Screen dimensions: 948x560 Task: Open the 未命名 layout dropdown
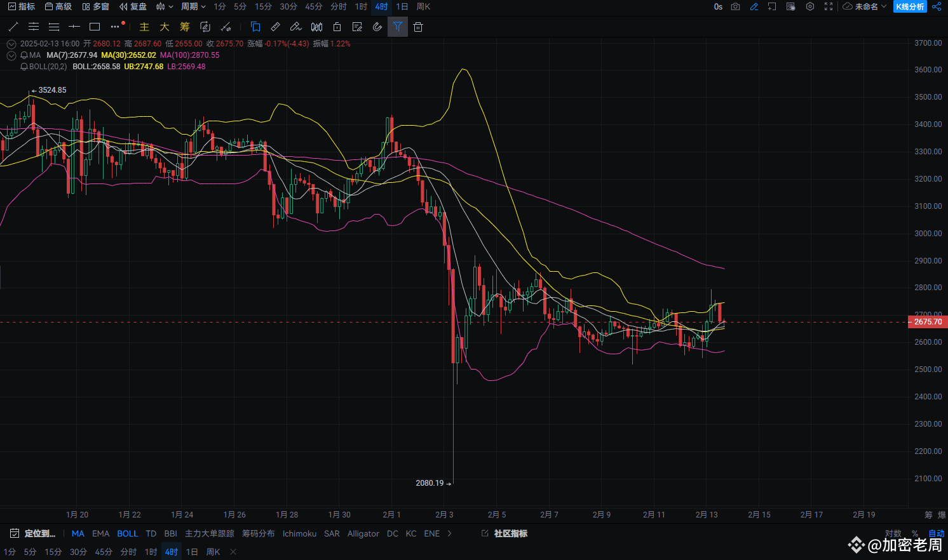point(865,6)
